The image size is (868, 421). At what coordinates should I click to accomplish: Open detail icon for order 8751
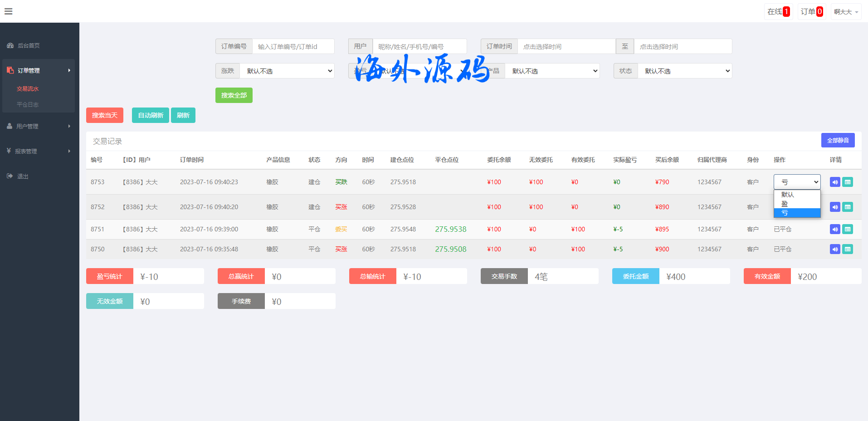pyautogui.click(x=848, y=229)
